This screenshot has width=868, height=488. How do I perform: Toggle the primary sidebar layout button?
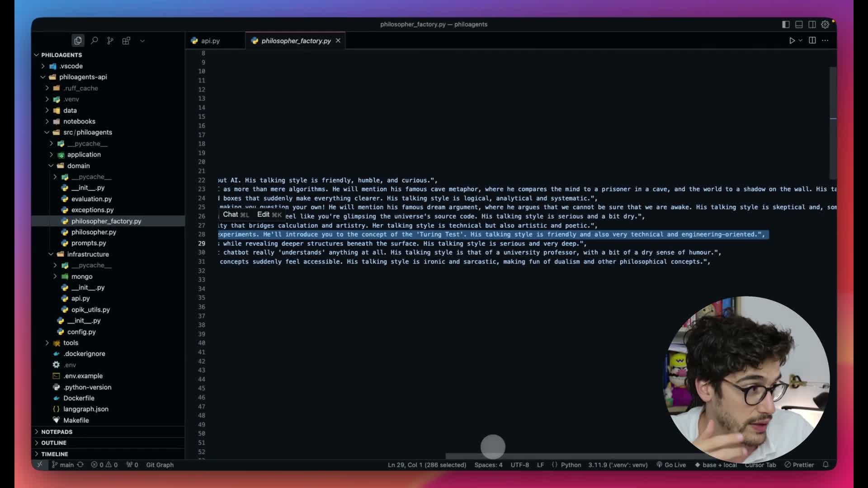[786, 24]
